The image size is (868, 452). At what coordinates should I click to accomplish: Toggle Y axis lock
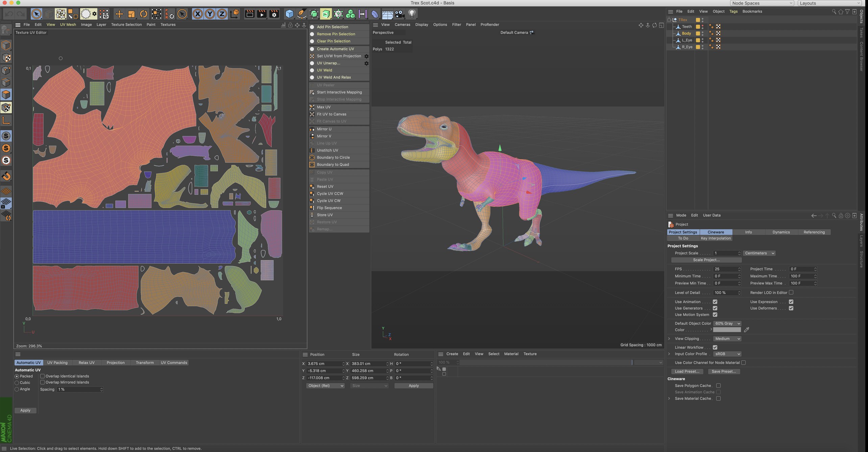pyautogui.click(x=210, y=14)
